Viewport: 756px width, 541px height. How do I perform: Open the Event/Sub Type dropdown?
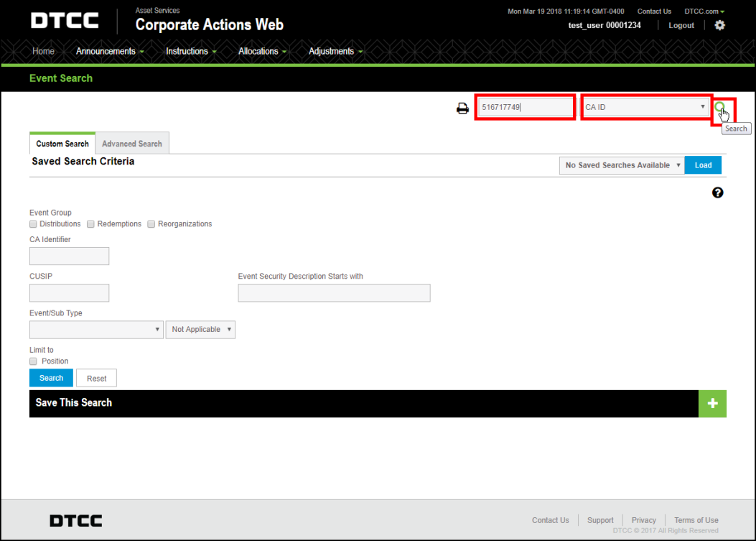(96, 330)
